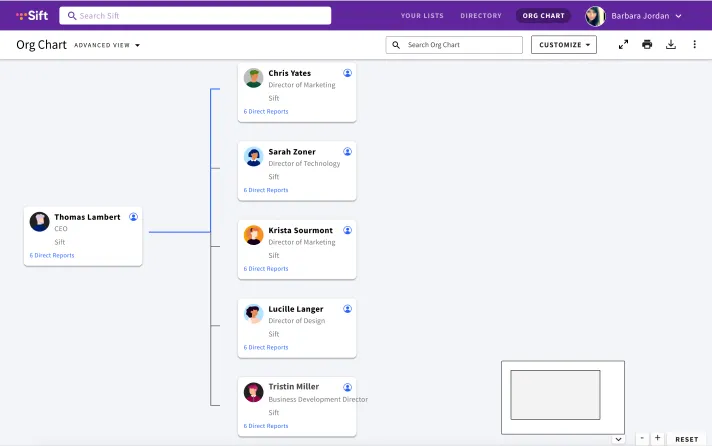Screen dimensions: 712x446
Task: Open Lucille Langer's 6 Direct Reports link
Action: pyautogui.click(x=266, y=347)
